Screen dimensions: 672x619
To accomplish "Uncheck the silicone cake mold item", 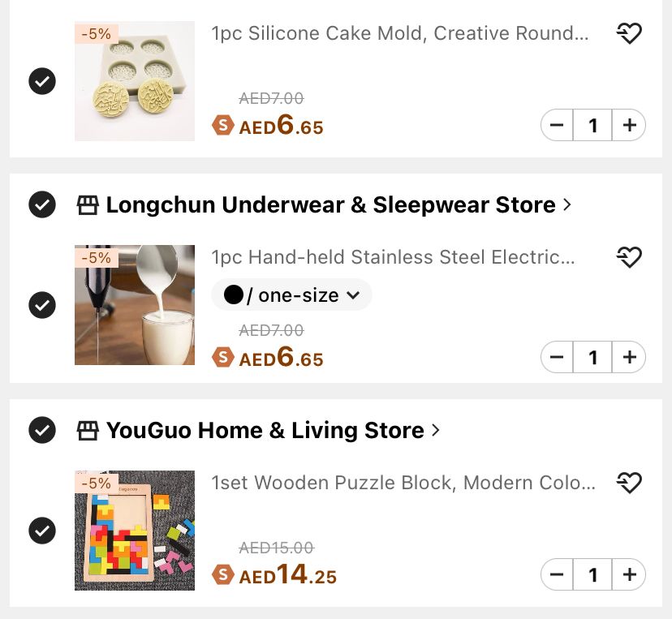I will pos(42,81).
